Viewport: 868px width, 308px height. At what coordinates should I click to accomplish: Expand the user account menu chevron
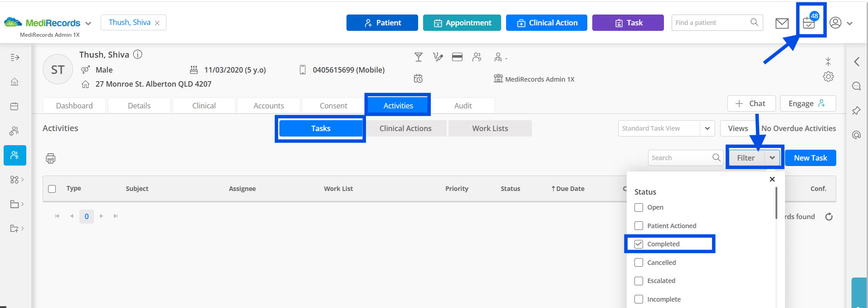[849, 24]
